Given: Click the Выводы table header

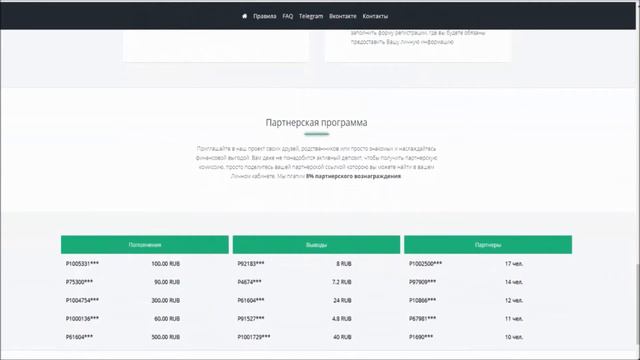Looking at the screenshot, I should (x=316, y=244).
